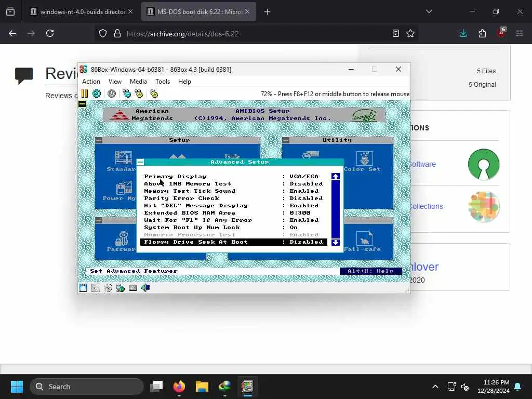The image size is (532, 399).
Task: Click the second floppy drive status icon
Action: point(96,288)
